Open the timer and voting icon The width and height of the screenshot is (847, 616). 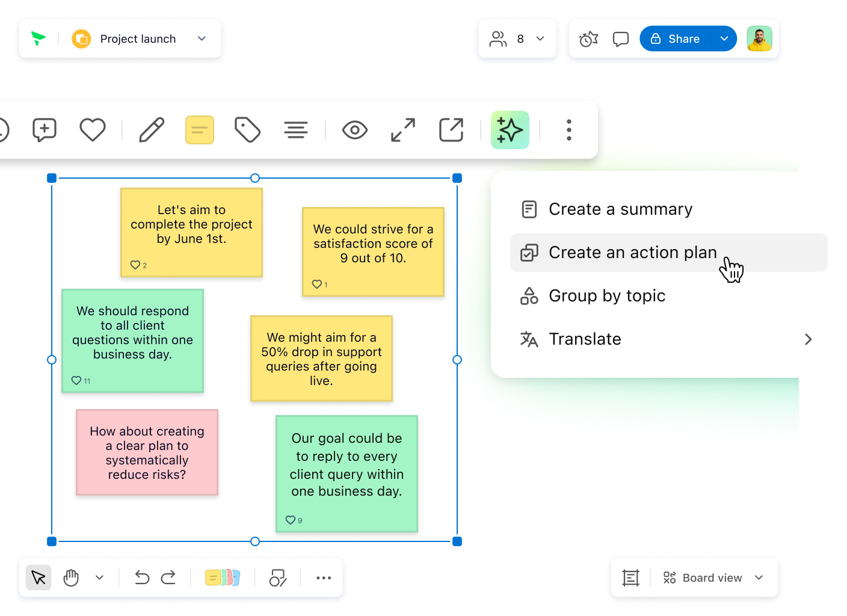tap(588, 38)
